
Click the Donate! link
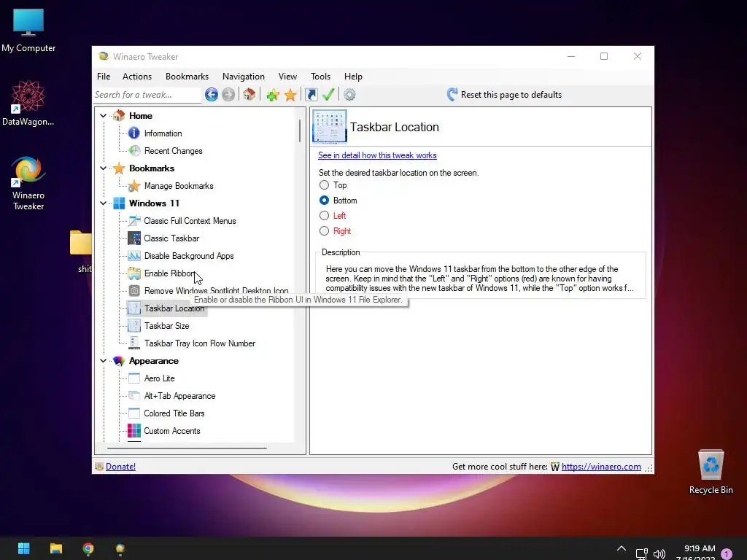tap(120, 467)
